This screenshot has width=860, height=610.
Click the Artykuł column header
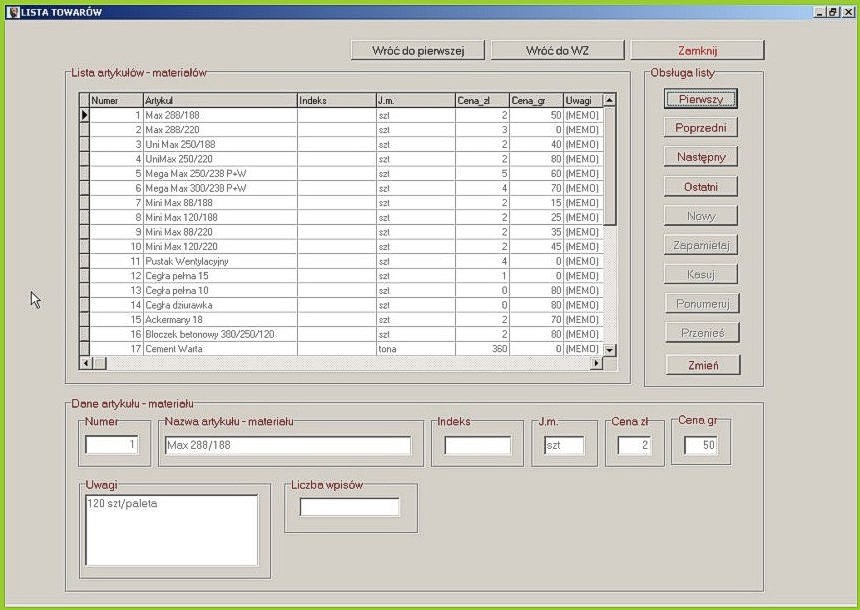click(220, 100)
